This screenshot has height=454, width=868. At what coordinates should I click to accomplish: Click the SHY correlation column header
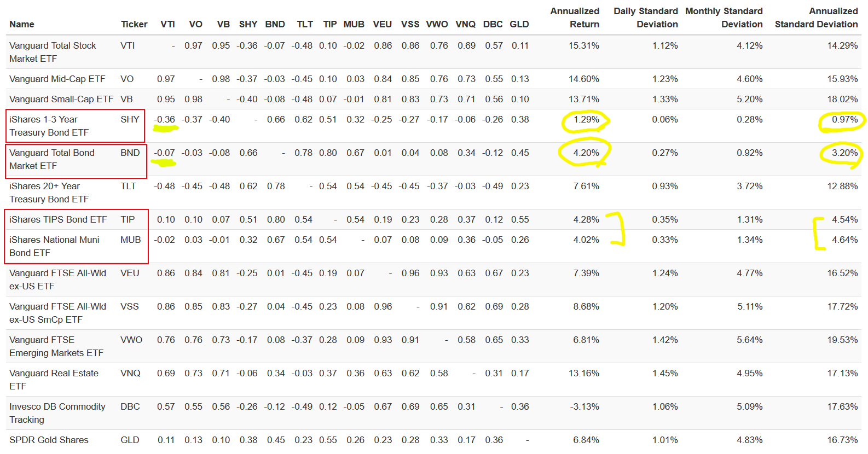tap(248, 24)
